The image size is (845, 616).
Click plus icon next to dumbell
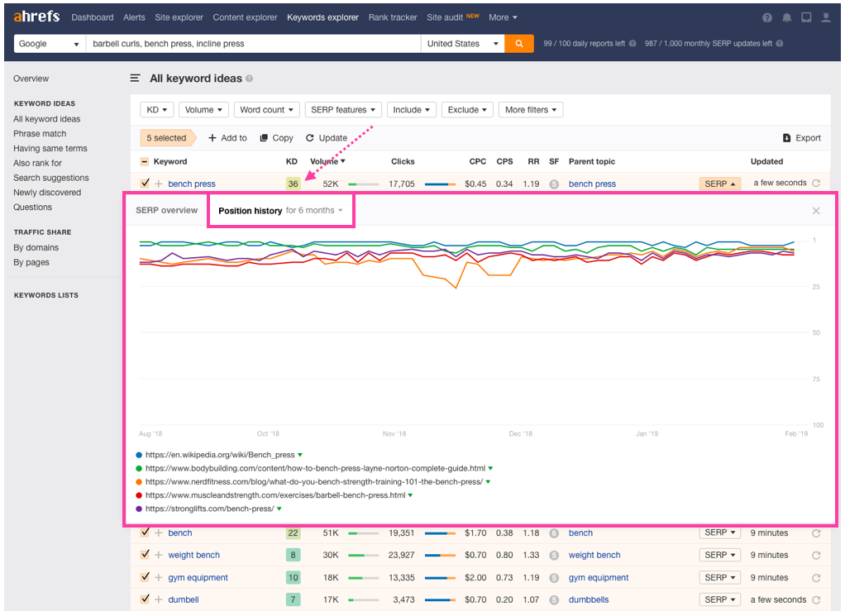tap(159, 599)
